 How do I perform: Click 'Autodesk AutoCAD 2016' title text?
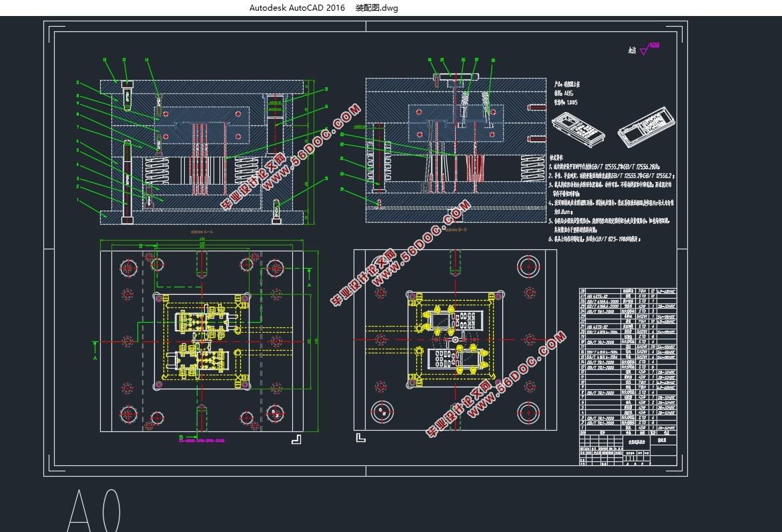pos(297,8)
